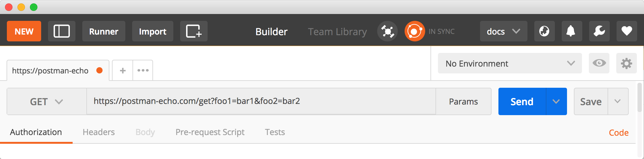Image resolution: width=644 pixels, height=159 pixels.
Task: Click the request URL field
Action: 261,101
